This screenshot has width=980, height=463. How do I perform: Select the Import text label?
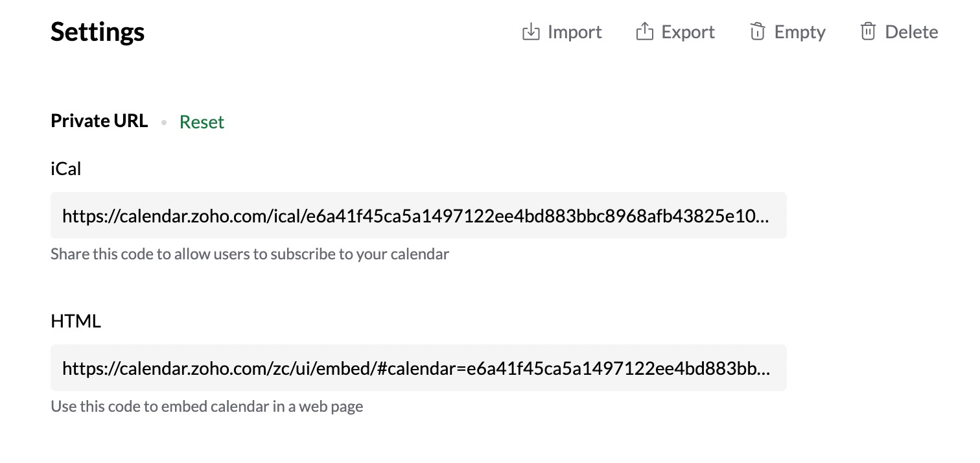(x=574, y=32)
